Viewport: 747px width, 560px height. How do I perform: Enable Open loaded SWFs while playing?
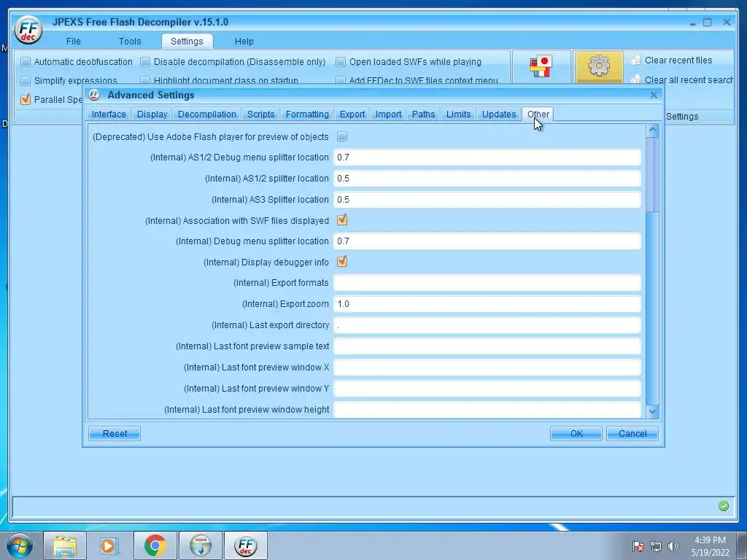[341, 62]
